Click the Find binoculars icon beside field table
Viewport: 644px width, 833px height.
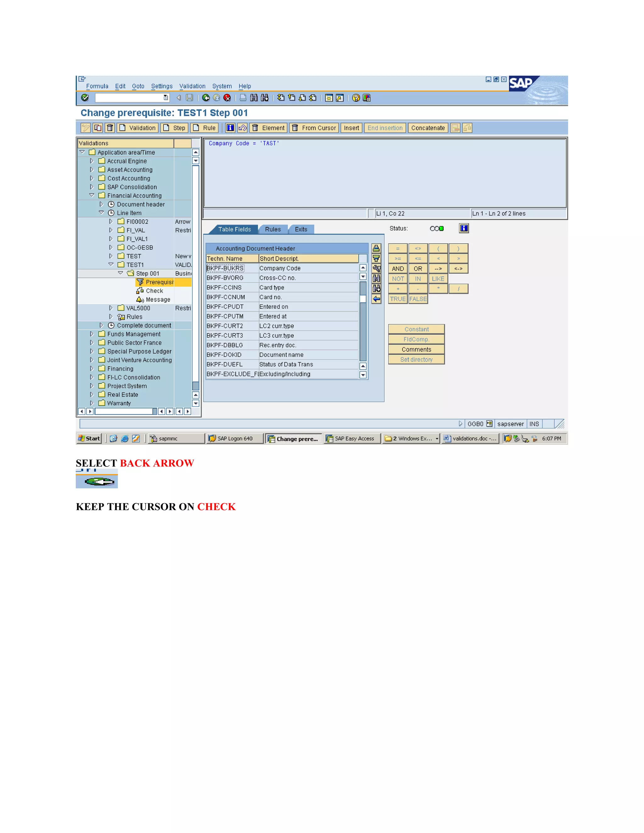(x=376, y=279)
